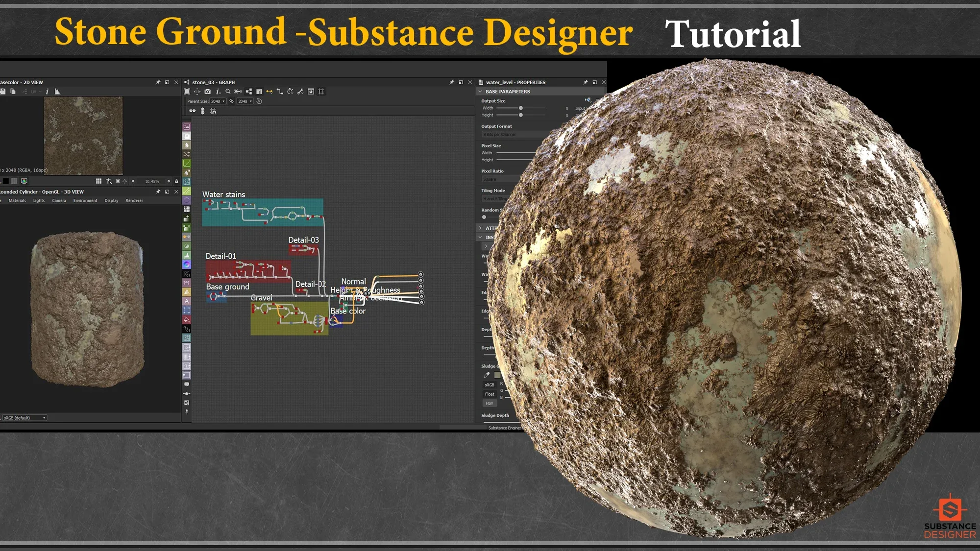The height and width of the screenshot is (551, 980).
Task: Open the information tool in the graph toolbar
Action: (218, 92)
